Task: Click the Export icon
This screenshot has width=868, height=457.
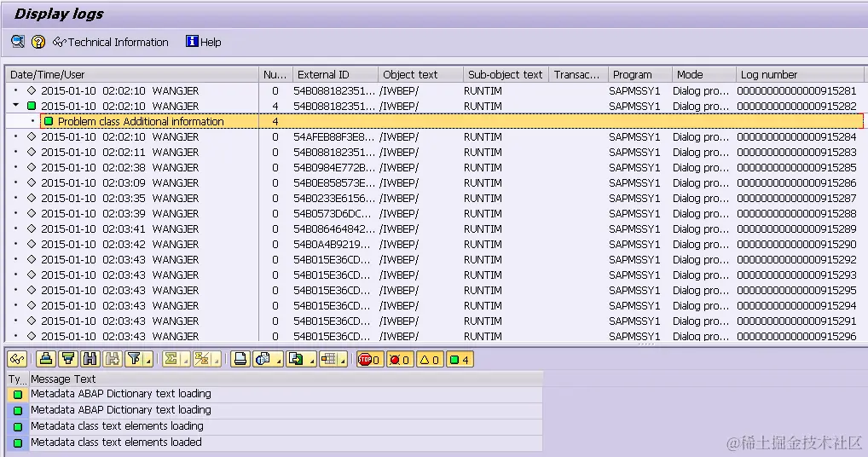Action: coord(296,360)
